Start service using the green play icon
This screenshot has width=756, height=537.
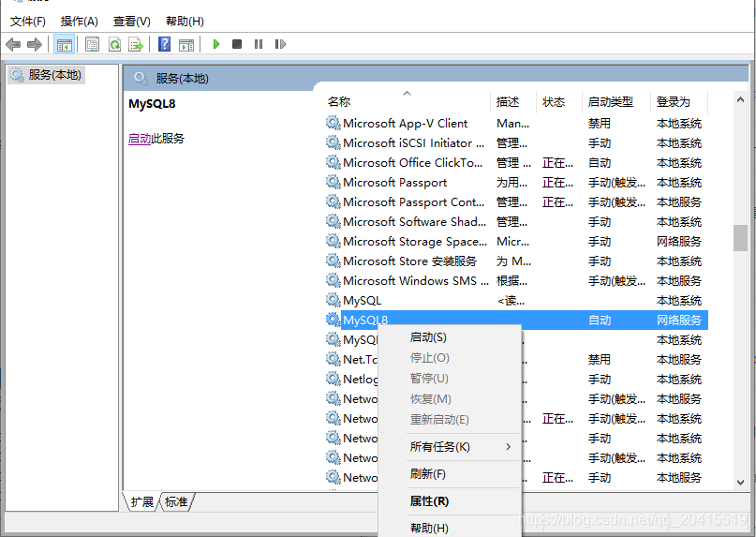tap(216, 44)
